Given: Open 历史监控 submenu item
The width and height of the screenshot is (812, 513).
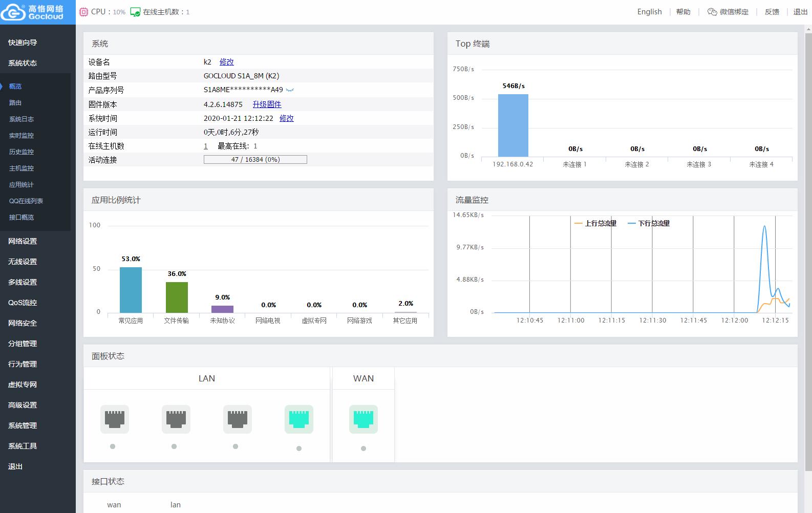Looking at the screenshot, I should 22,152.
